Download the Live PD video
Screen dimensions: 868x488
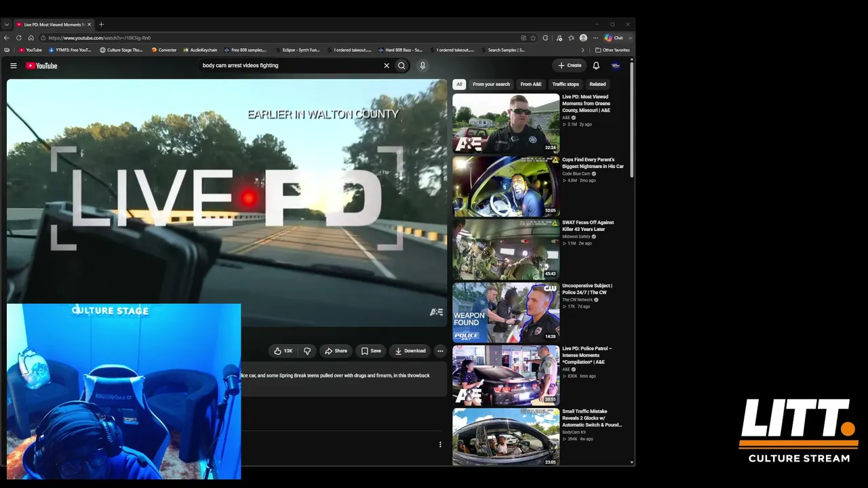410,351
